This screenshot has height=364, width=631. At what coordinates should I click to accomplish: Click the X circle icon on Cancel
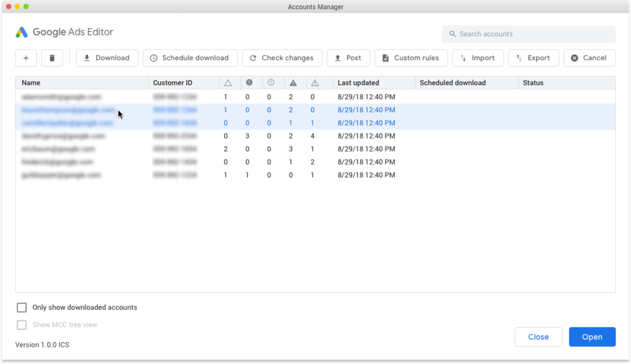pos(575,58)
